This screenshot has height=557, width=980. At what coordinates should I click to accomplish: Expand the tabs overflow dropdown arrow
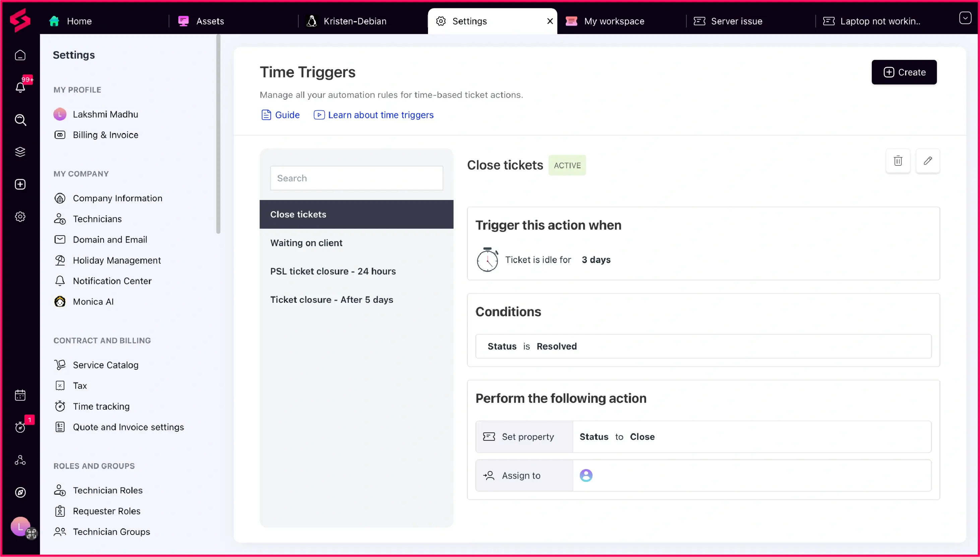click(965, 18)
